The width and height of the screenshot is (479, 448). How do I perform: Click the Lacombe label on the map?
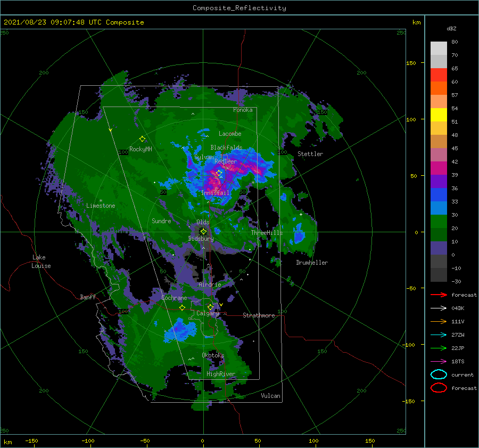230,134
